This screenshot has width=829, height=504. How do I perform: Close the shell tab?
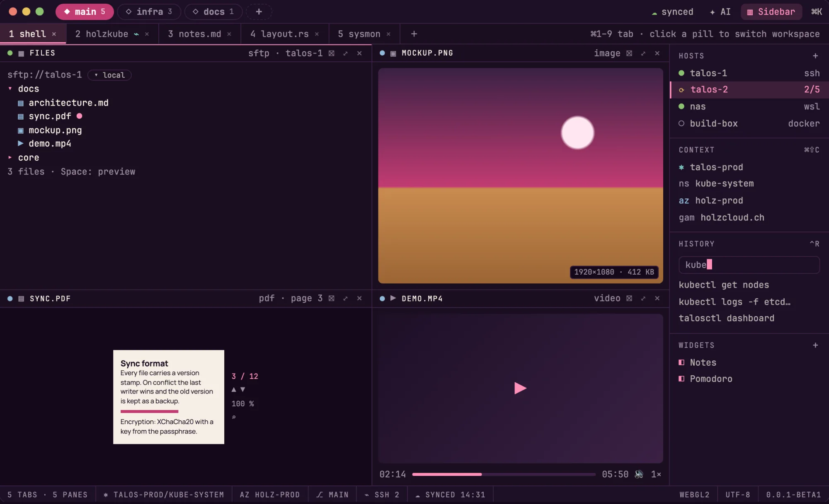(54, 34)
